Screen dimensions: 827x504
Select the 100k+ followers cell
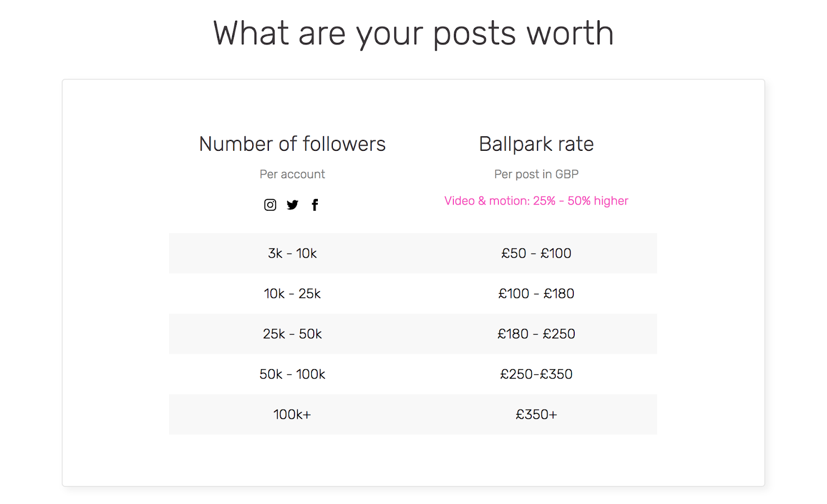click(292, 414)
